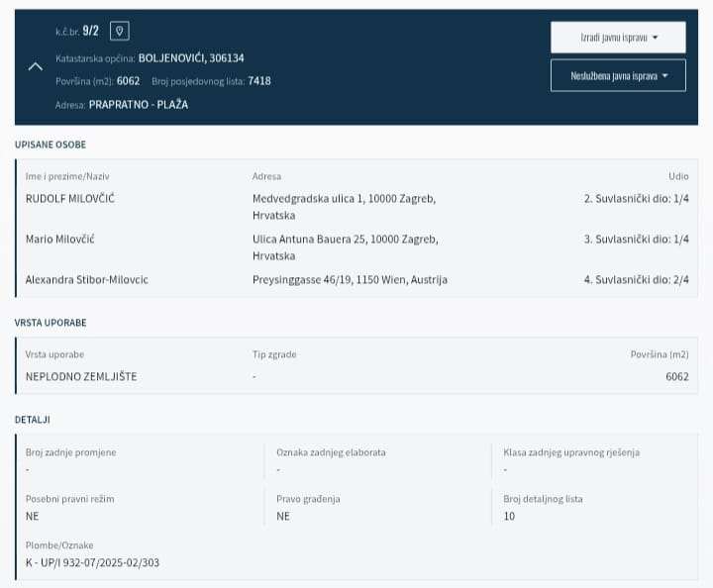713x588 pixels.
Task: Click NE under Pravo građenja
Action: pos(283,516)
